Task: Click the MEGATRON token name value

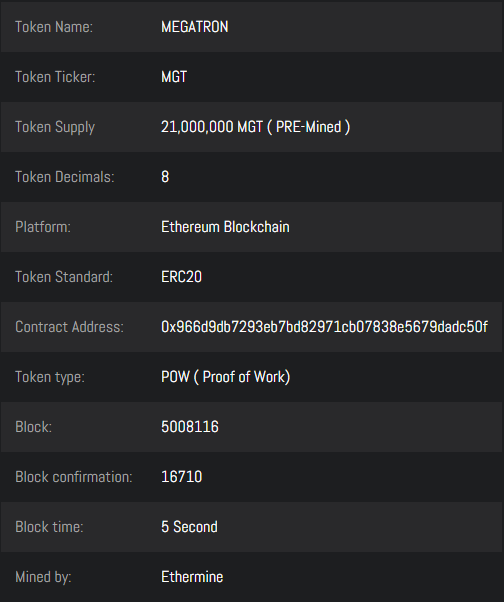Action: click(195, 27)
